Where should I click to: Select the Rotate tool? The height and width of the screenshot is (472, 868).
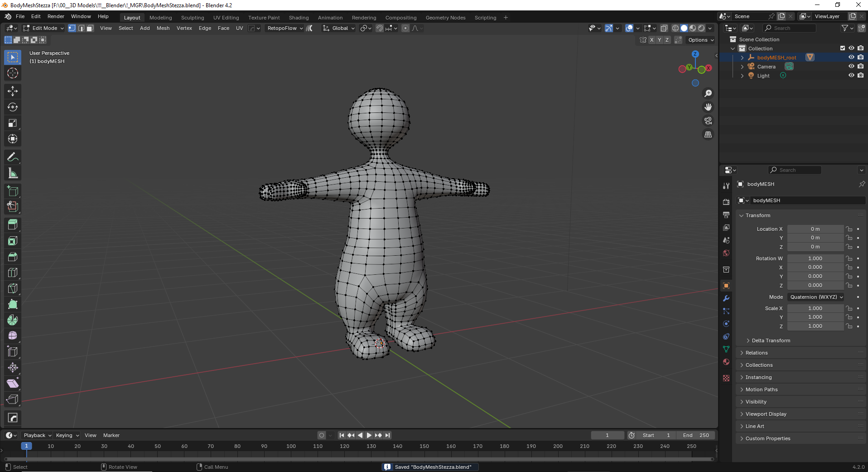[13, 107]
